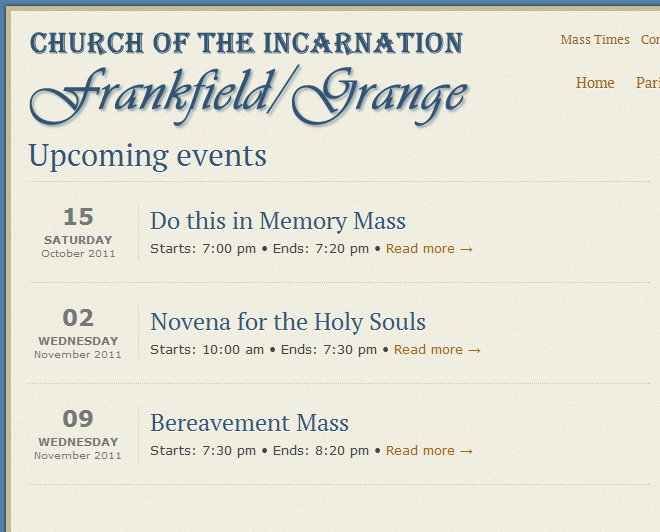Open the partially visible Parish menu item
This screenshot has width=660, height=532.
click(648, 82)
